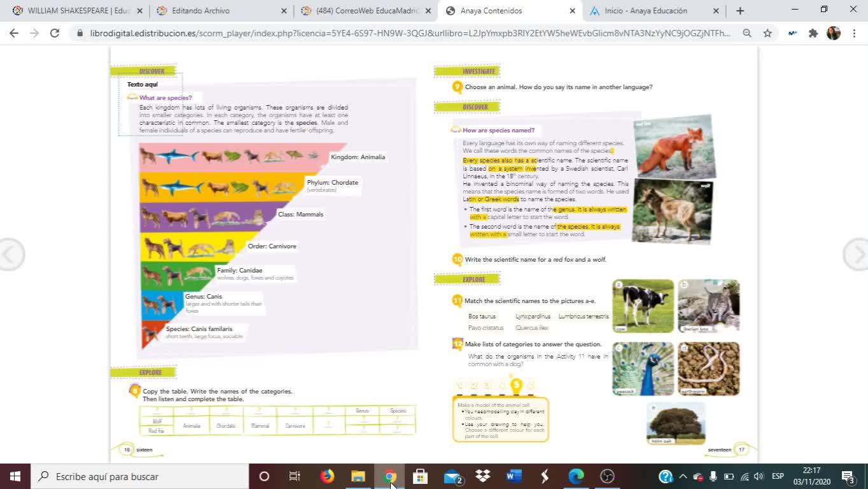Close the Editando Archivo tab

coord(283,11)
